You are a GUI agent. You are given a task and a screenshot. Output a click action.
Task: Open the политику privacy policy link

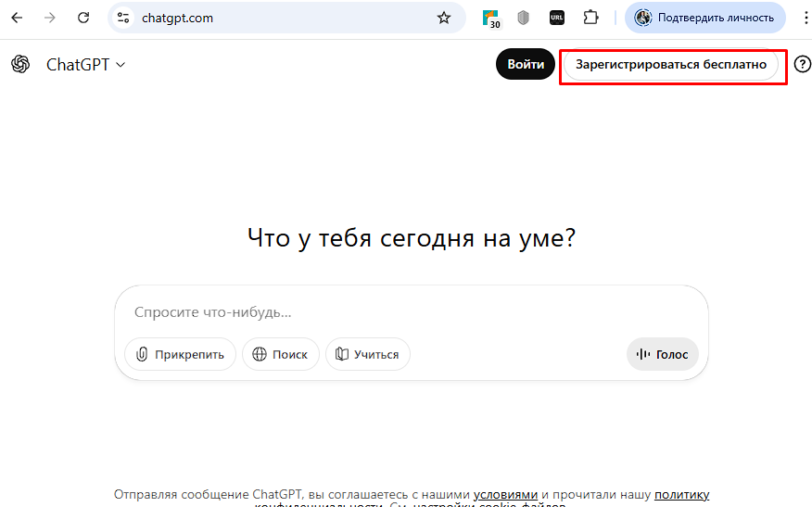coord(681,495)
